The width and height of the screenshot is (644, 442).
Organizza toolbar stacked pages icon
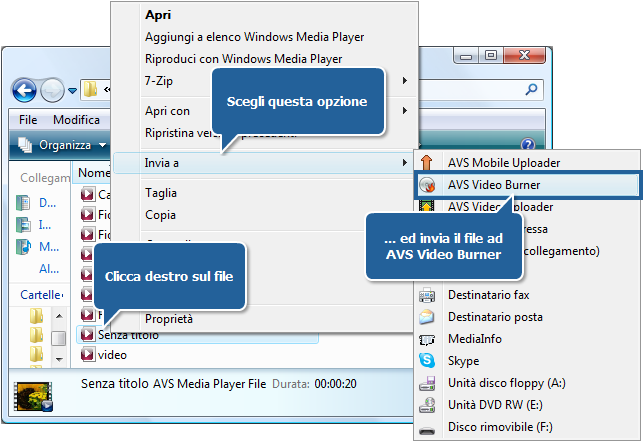tap(25, 145)
